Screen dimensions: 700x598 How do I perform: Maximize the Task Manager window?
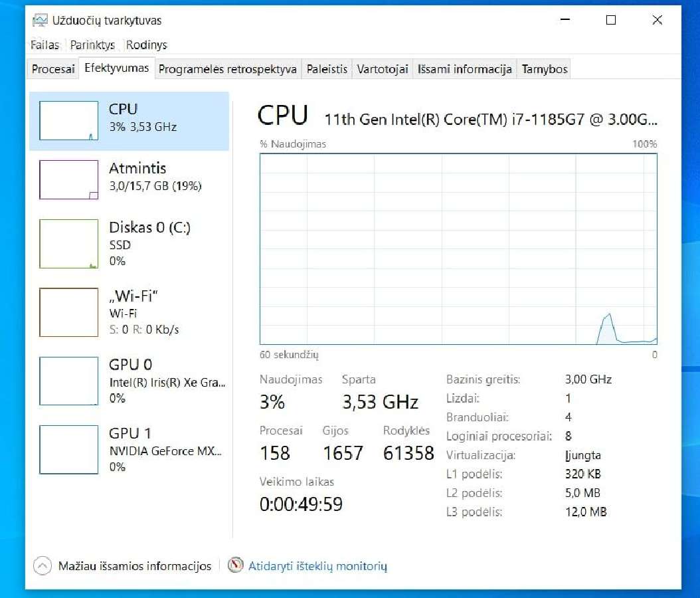point(611,20)
